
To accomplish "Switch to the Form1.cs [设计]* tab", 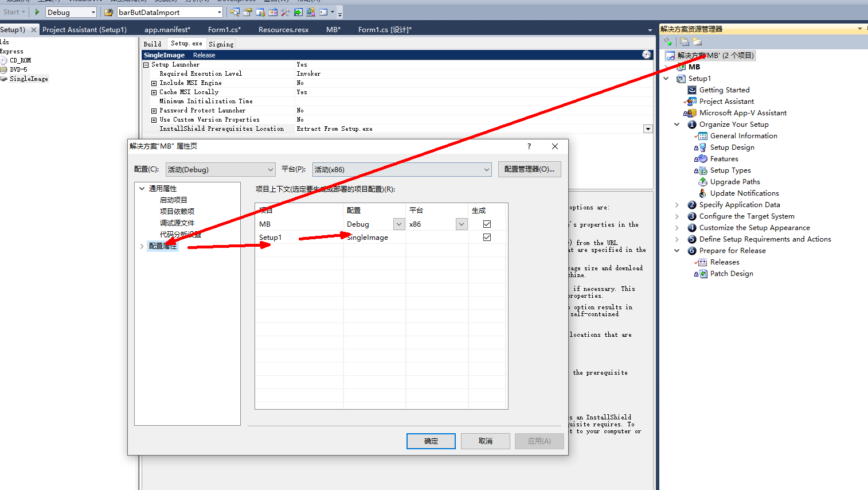I will 385,30.
